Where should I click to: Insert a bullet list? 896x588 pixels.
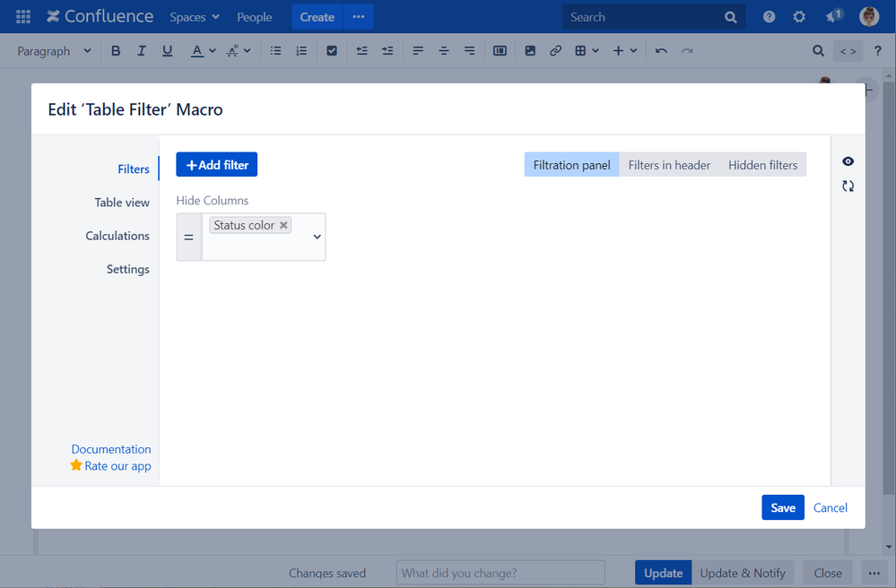pyautogui.click(x=275, y=51)
